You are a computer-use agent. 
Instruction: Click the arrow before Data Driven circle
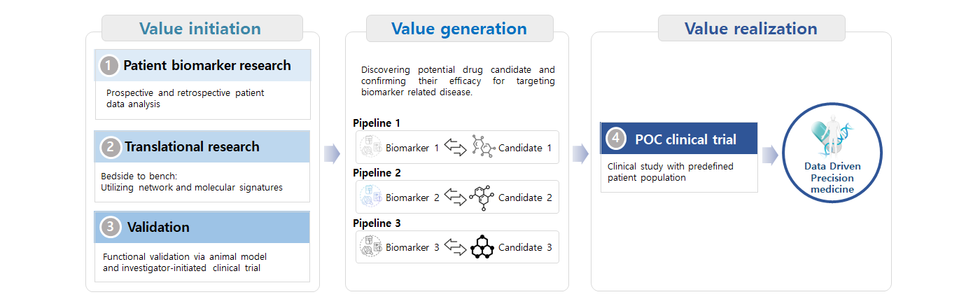[770, 154]
